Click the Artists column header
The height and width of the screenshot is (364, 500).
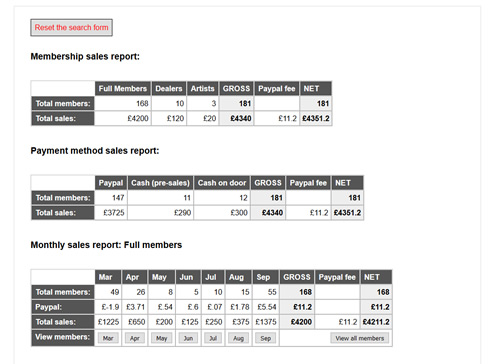202,89
